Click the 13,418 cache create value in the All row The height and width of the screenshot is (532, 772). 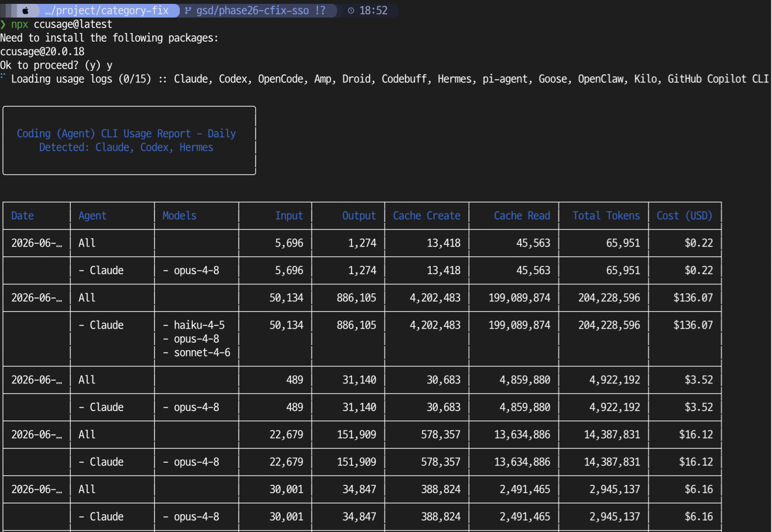click(444, 243)
